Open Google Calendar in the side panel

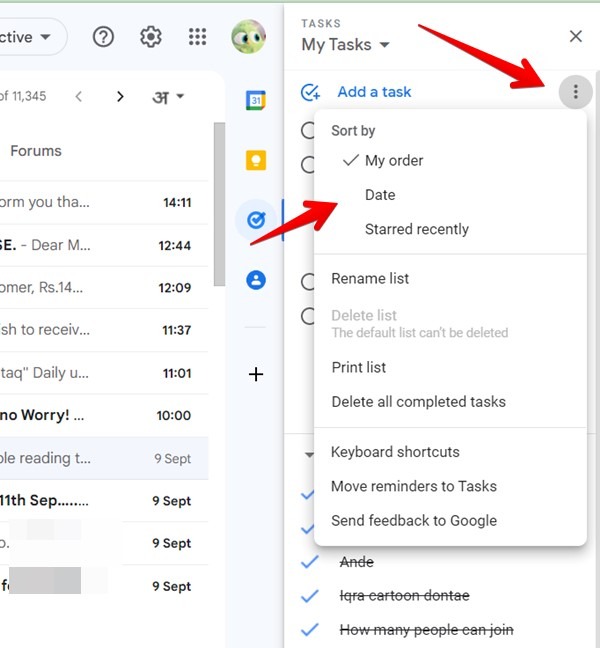pyautogui.click(x=256, y=100)
